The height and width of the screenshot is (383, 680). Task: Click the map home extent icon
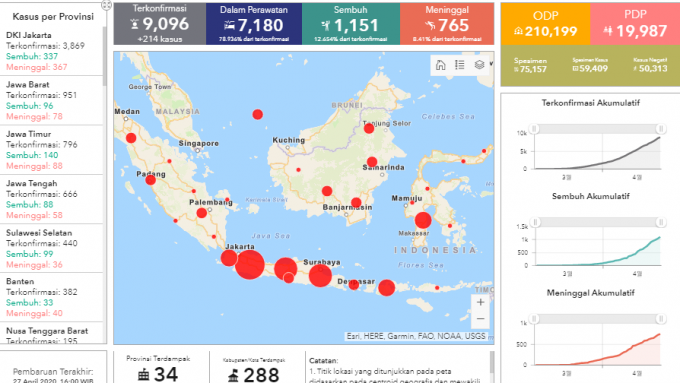[440, 65]
